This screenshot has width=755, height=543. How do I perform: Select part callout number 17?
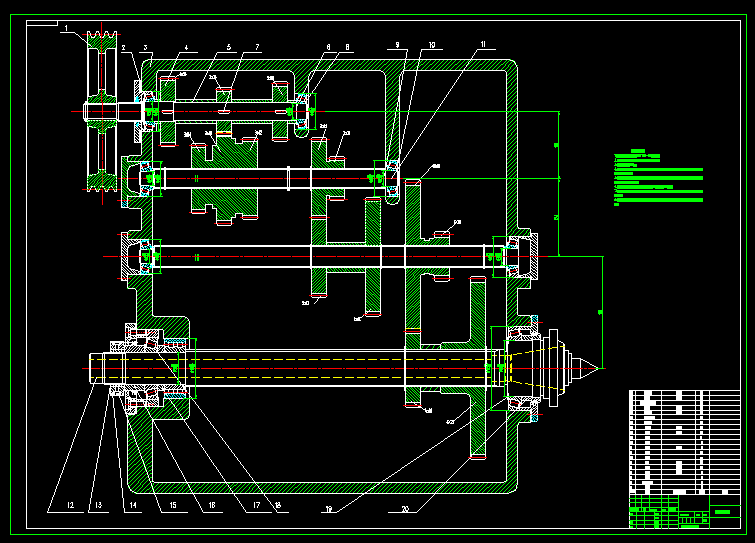pos(257,505)
